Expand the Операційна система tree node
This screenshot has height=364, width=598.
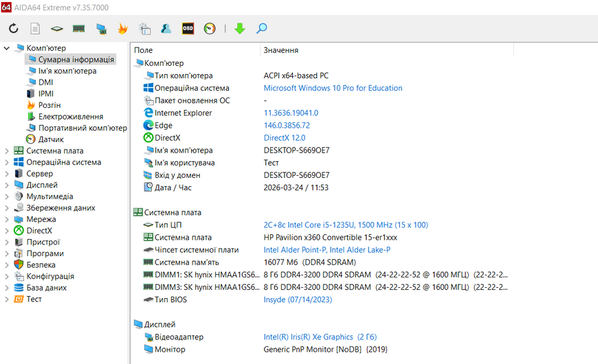coord(6,162)
